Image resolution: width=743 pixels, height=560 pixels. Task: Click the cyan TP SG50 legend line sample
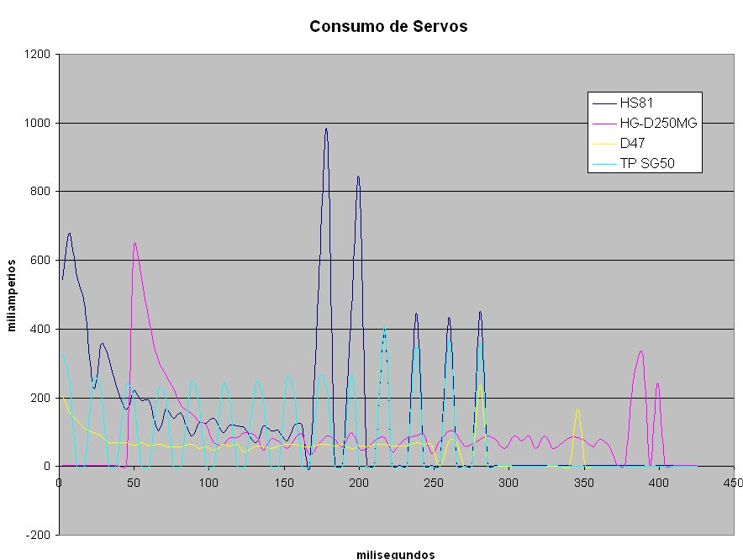604,164
